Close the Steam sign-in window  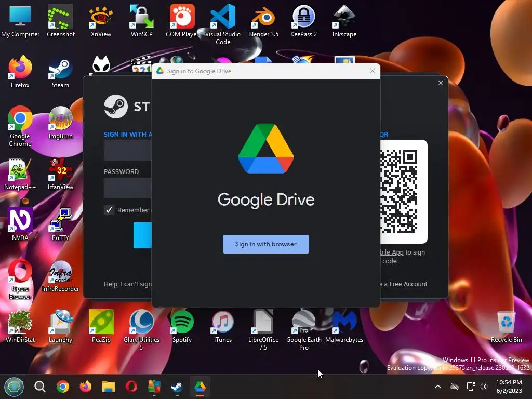pos(441,83)
